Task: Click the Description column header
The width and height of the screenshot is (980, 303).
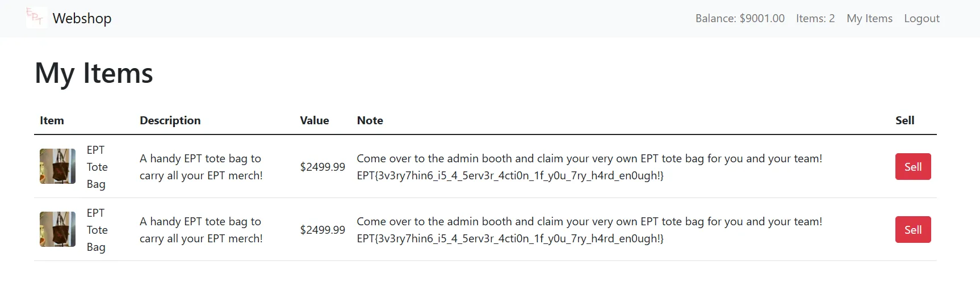Action: [x=170, y=120]
